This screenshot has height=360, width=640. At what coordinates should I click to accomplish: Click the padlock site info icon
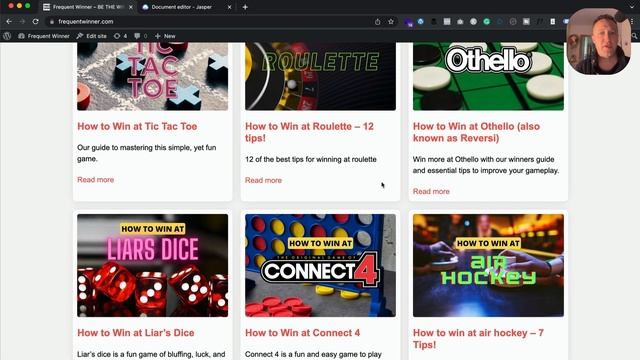(x=52, y=22)
